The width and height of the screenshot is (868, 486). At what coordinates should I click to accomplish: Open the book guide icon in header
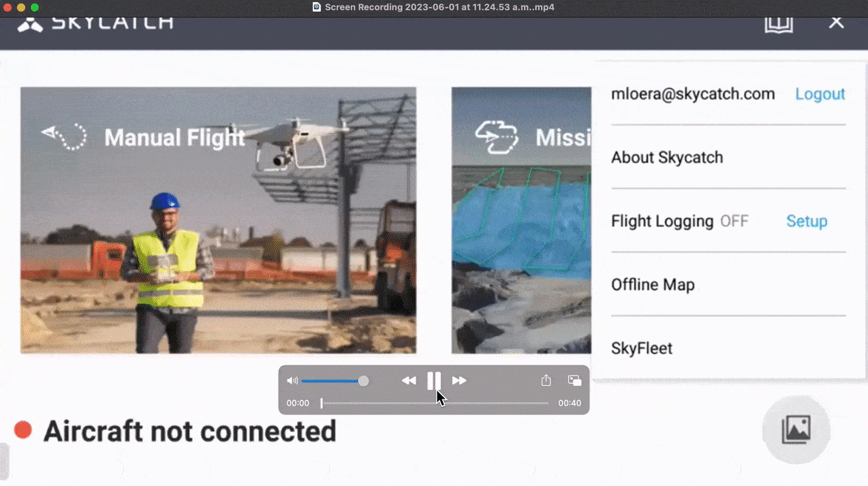[778, 24]
